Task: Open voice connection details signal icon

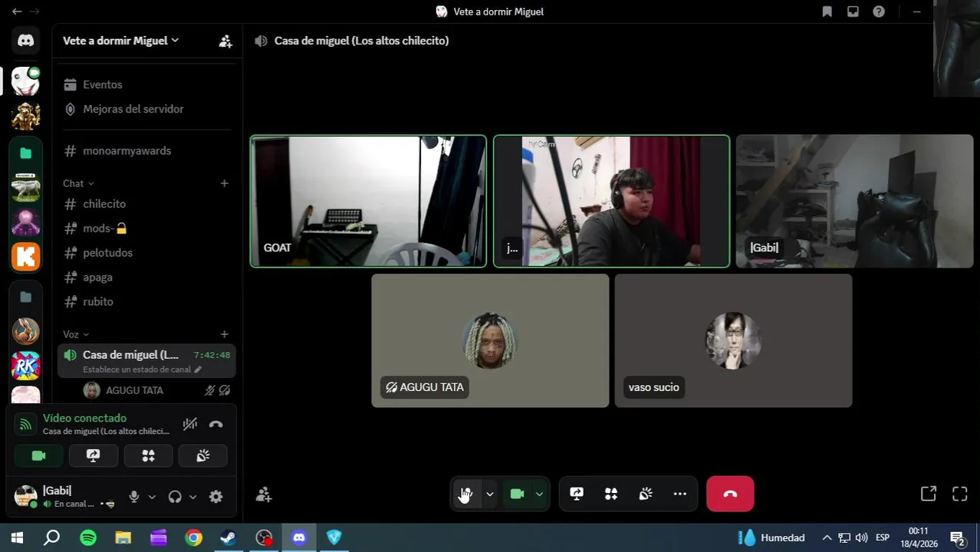Action: tap(26, 424)
